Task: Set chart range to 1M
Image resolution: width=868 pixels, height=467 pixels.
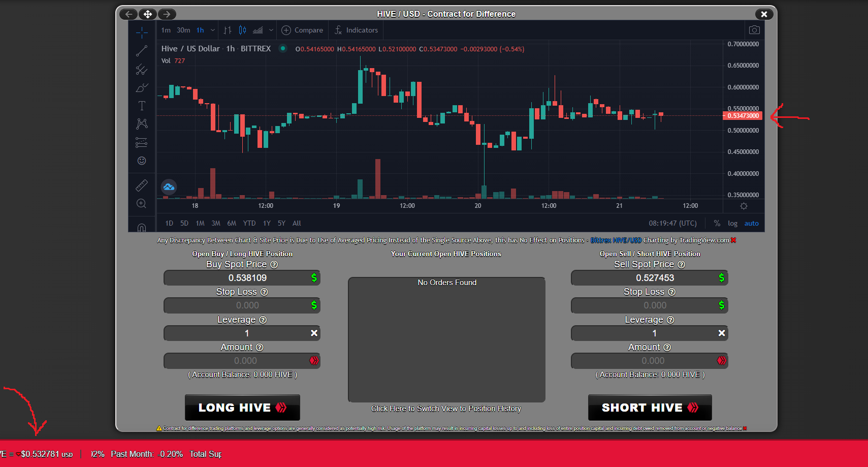Action: coord(200,223)
